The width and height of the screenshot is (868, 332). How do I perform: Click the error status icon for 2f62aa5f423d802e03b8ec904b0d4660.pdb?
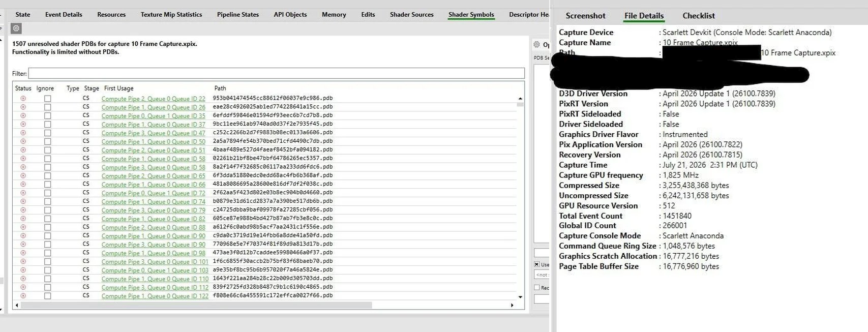pyautogui.click(x=23, y=193)
